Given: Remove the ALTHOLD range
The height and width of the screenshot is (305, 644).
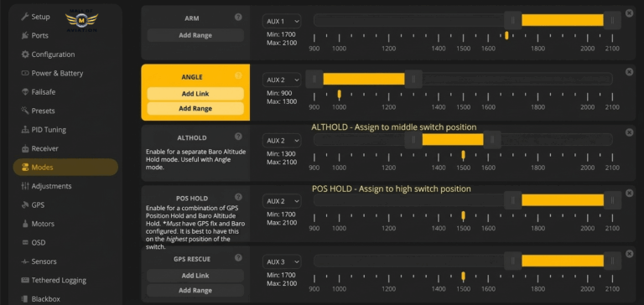Looking at the screenshot, I should tap(629, 132).
